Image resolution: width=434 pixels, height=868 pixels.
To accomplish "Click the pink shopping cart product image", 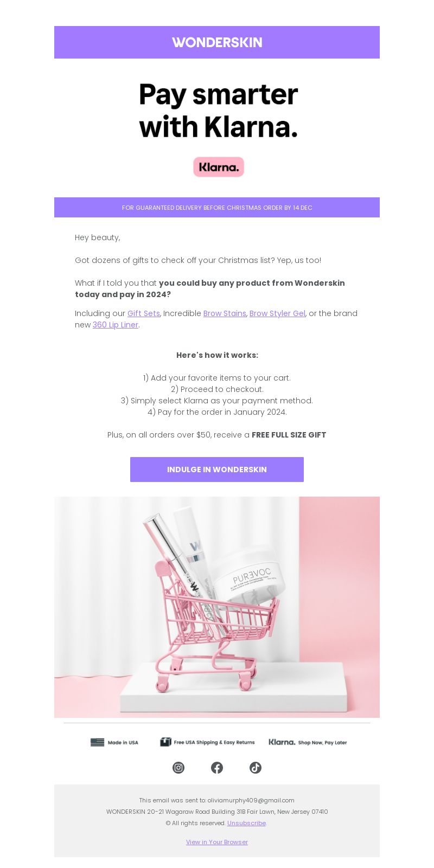I will [217, 607].
